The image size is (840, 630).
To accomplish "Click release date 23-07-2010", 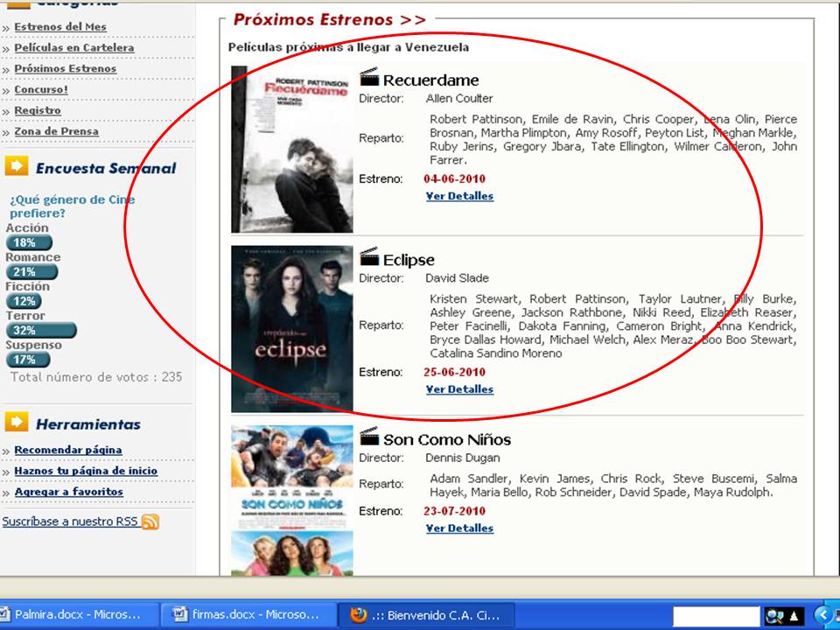I will 454,511.
